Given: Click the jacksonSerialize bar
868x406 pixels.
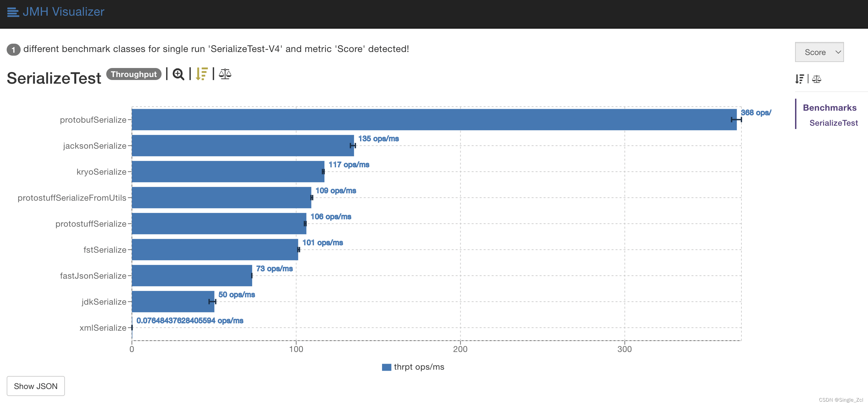Looking at the screenshot, I should point(242,146).
